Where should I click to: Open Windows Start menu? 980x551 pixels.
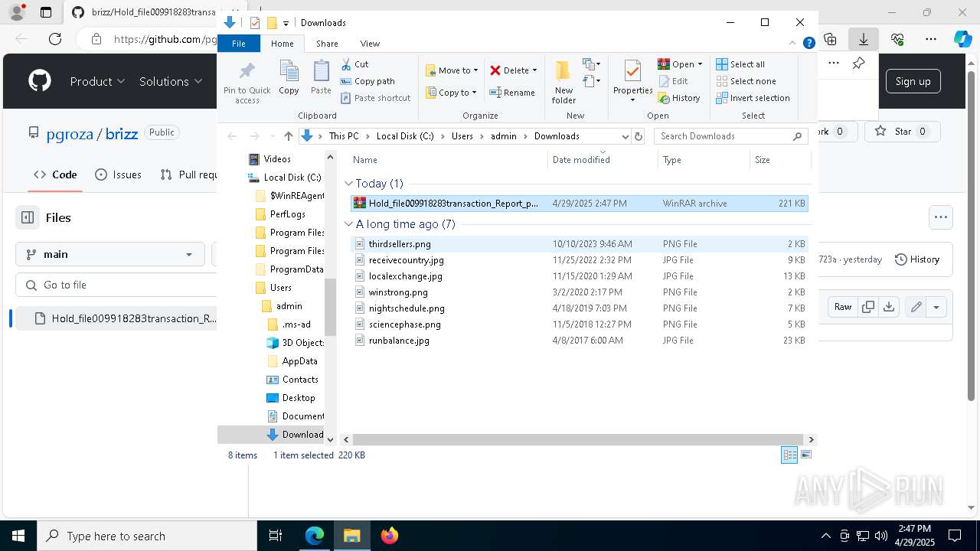click(x=18, y=536)
